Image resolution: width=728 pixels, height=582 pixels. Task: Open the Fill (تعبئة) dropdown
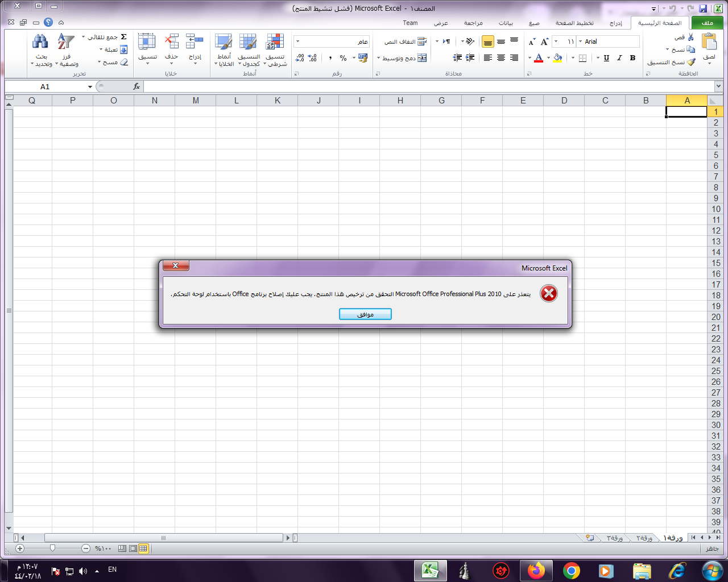click(x=114, y=49)
